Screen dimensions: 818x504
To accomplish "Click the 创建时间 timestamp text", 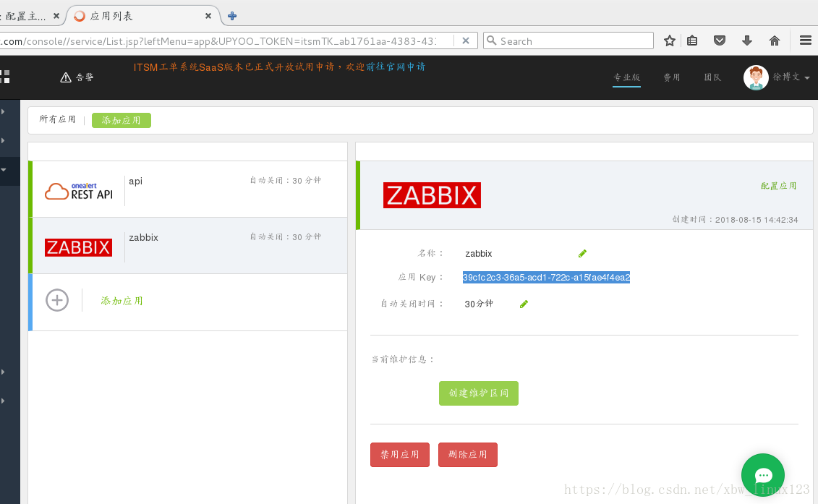I will coord(735,220).
